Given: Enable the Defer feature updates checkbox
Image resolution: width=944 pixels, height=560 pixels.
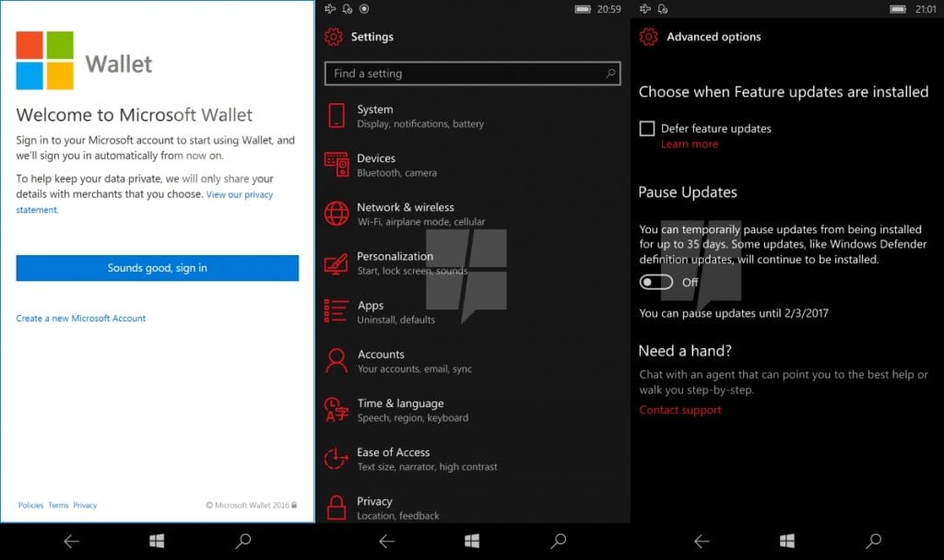Looking at the screenshot, I should [647, 129].
